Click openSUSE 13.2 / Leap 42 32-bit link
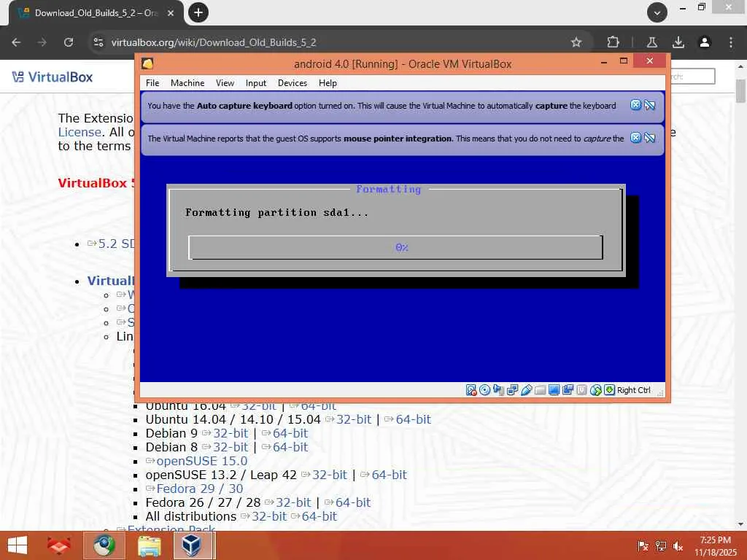The height and width of the screenshot is (560, 747). [330, 475]
